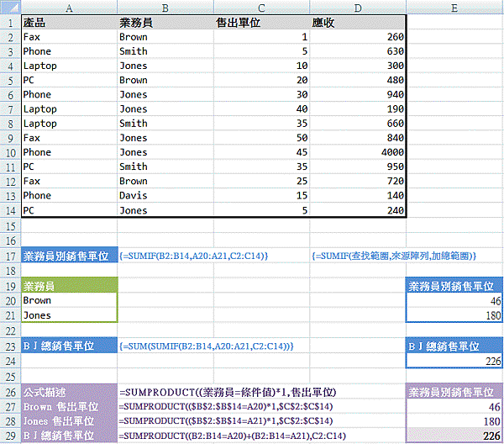Image resolution: width=504 pixels, height=444 pixels.
Task: Select row 1 header
Action: pos(10,23)
